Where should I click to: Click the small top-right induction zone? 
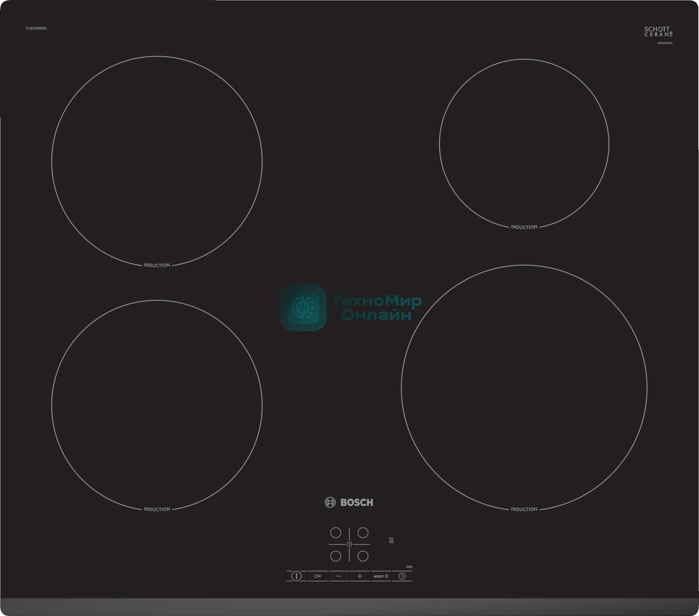[x=524, y=143]
